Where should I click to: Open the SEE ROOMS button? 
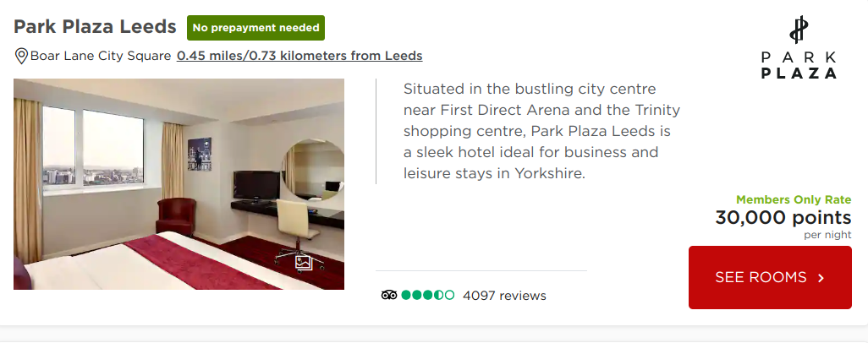770,278
